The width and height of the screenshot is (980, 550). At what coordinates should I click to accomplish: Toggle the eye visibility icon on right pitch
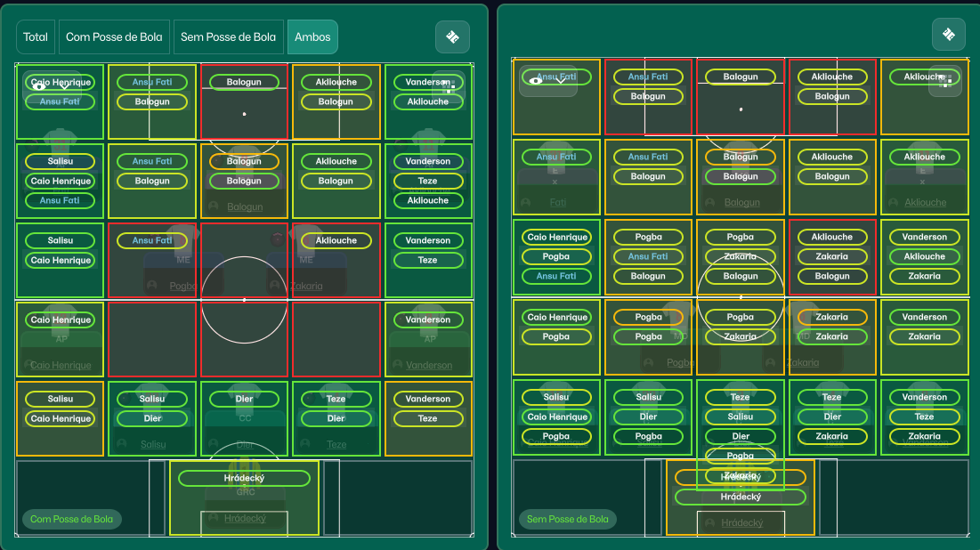tap(535, 80)
